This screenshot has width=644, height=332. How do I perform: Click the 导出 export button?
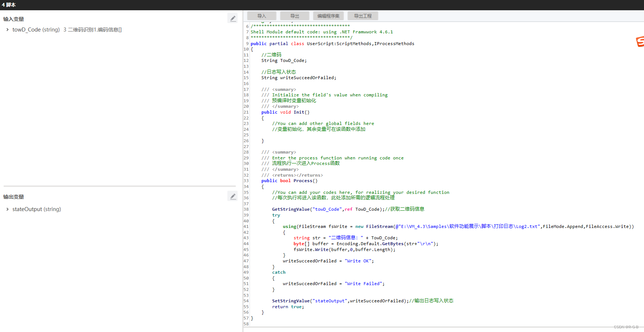[x=295, y=16]
